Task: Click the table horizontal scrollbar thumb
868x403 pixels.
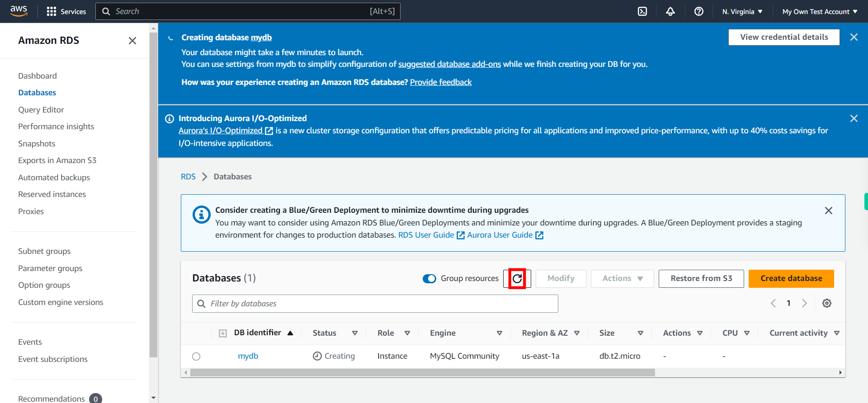Action: point(422,373)
